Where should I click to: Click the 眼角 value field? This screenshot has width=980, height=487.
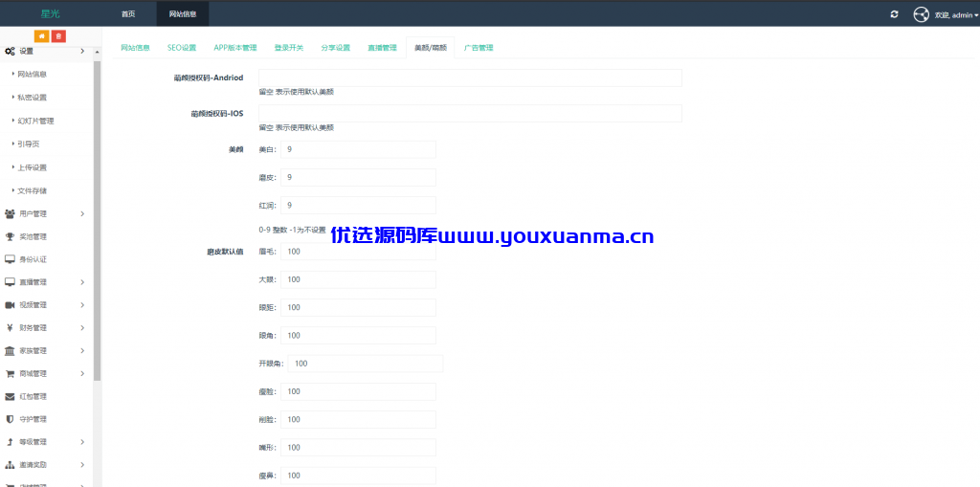pyautogui.click(x=358, y=336)
